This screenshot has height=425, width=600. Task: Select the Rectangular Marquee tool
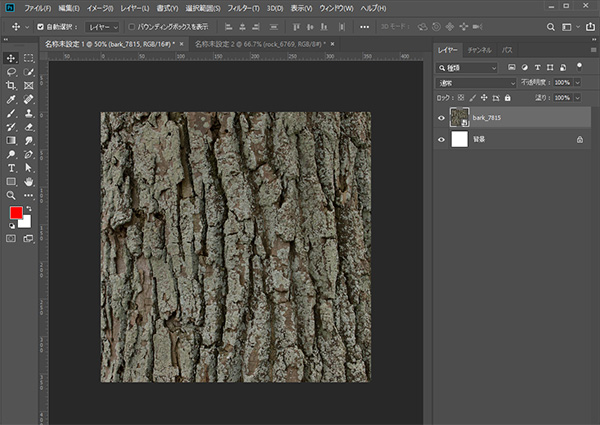click(28, 59)
